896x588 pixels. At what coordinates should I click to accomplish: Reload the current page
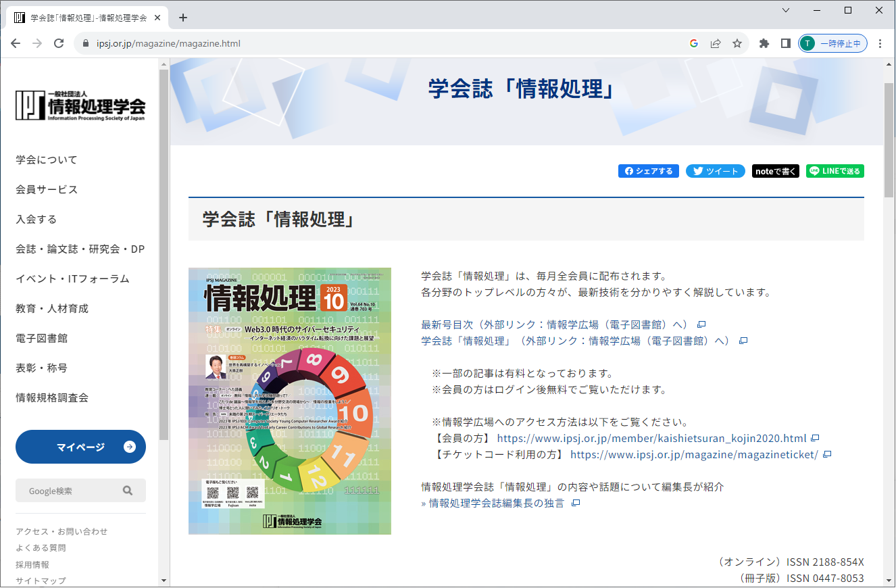point(59,43)
